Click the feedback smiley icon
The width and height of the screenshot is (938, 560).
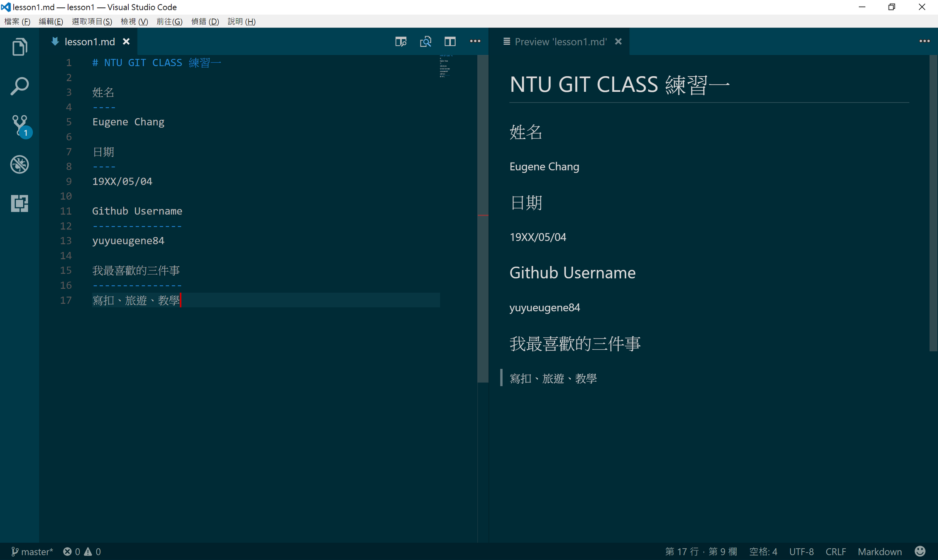920,551
